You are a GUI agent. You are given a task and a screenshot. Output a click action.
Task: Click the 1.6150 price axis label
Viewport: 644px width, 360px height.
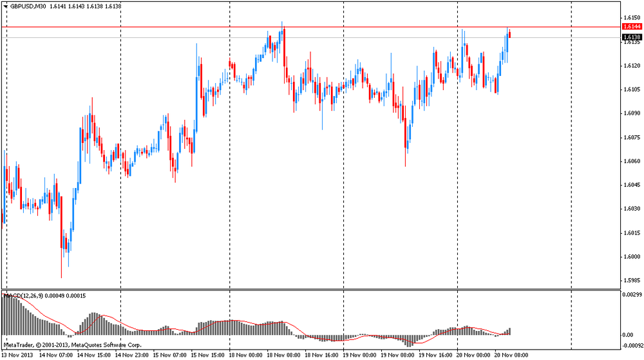pos(630,17)
